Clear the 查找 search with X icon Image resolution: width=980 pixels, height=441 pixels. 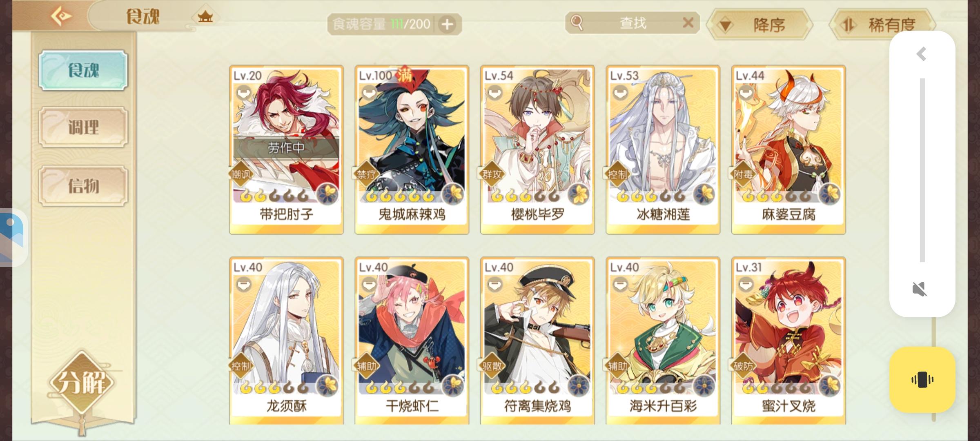click(688, 23)
